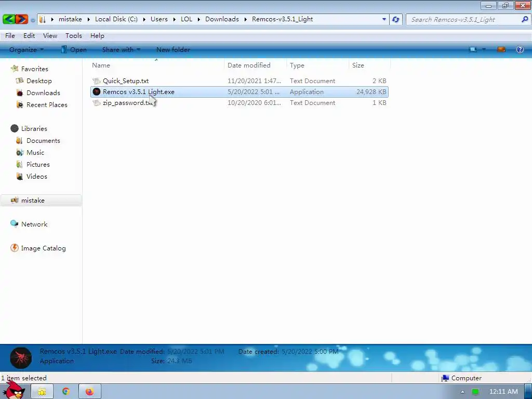Screen dimensions: 532x399
Task: Click the Image Catalog lightning icon
Action: (x=14, y=248)
